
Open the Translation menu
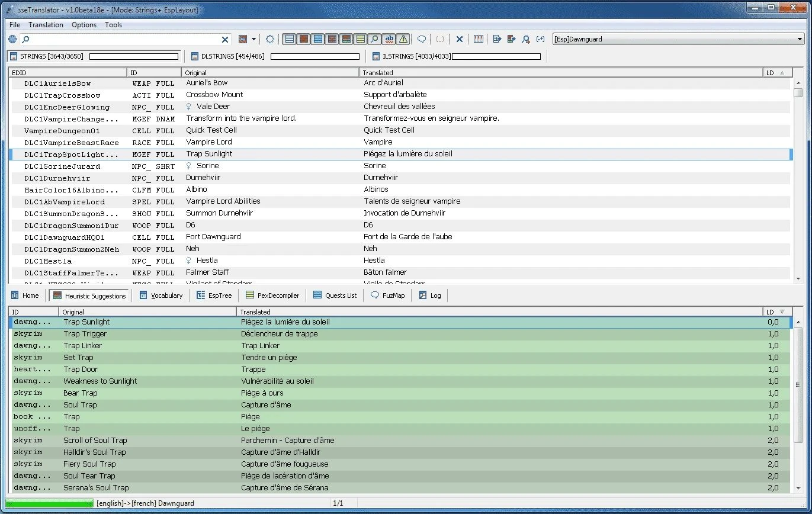tap(46, 25)
